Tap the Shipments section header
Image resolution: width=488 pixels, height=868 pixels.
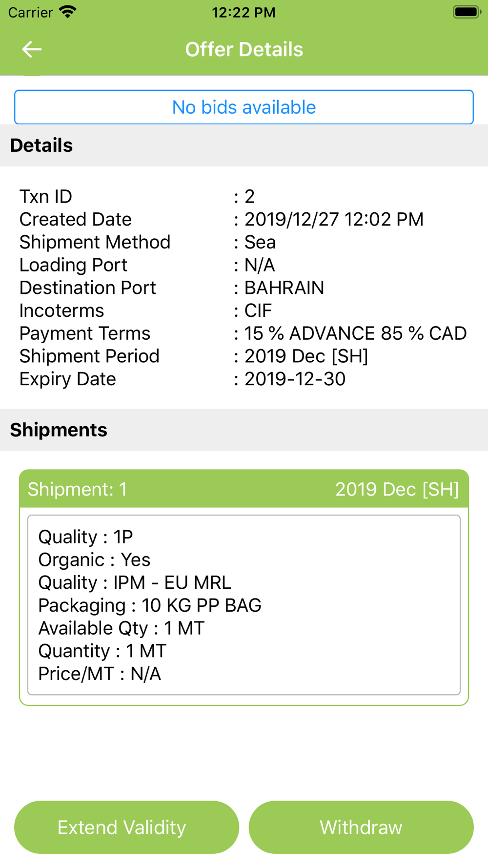(244, 430)
